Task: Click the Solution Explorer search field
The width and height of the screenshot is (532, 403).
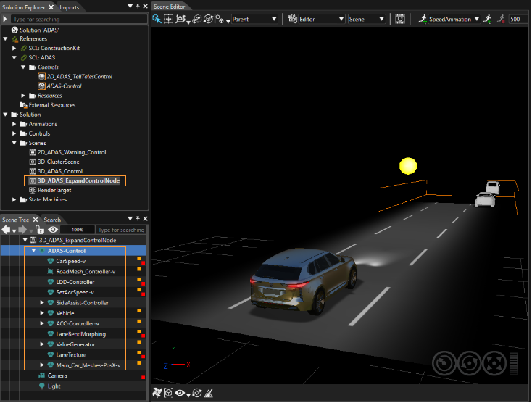Action: 79,19
